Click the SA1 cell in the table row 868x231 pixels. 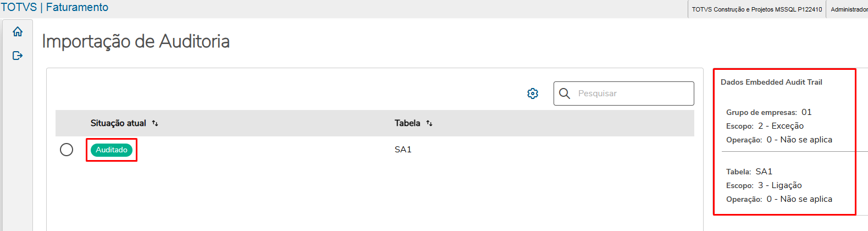point(403,150)
